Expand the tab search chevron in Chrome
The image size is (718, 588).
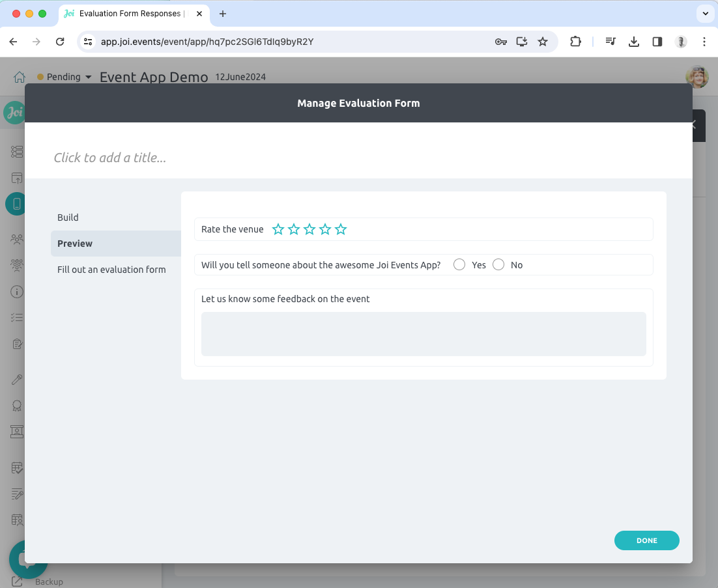tap(706, 14)
